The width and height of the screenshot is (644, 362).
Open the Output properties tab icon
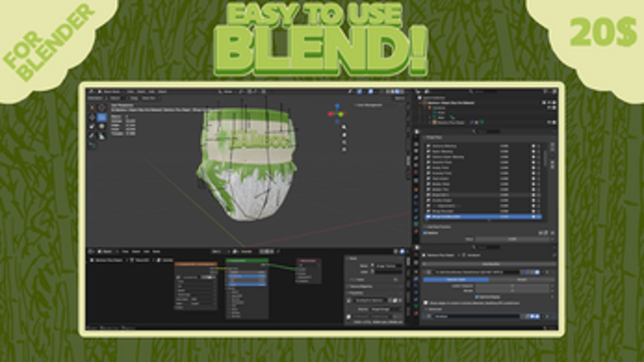(416, 152)
